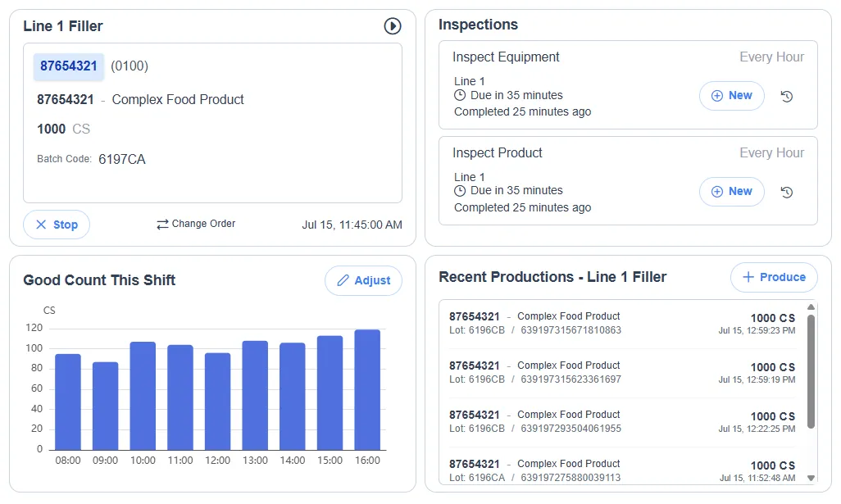
Task: Click the Jul 15, 12:22:25 PM timestamp
Action: pos(757,429)
